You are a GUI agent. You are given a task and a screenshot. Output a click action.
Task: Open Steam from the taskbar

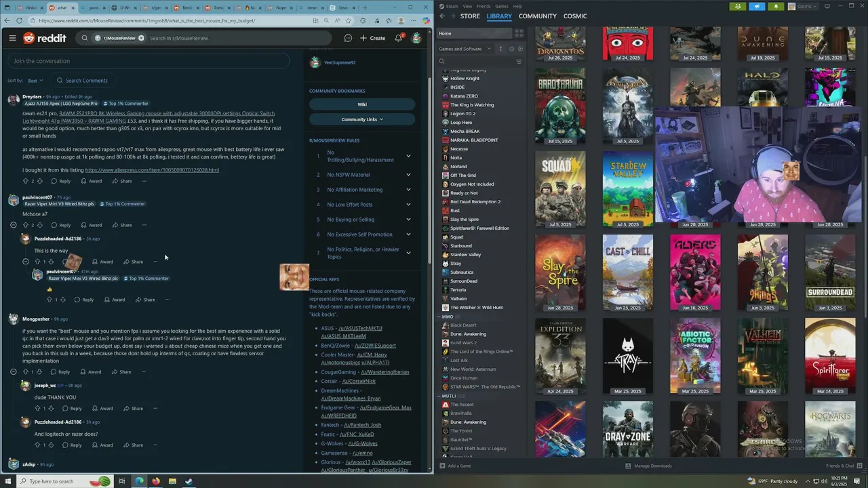click(x=189, y=481)
